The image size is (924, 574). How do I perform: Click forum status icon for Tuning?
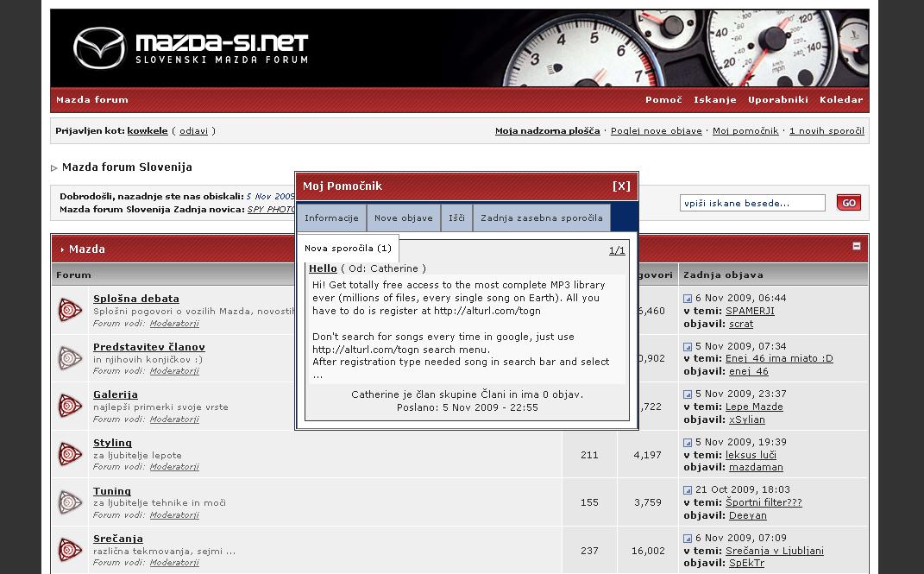tap(70, 502)
